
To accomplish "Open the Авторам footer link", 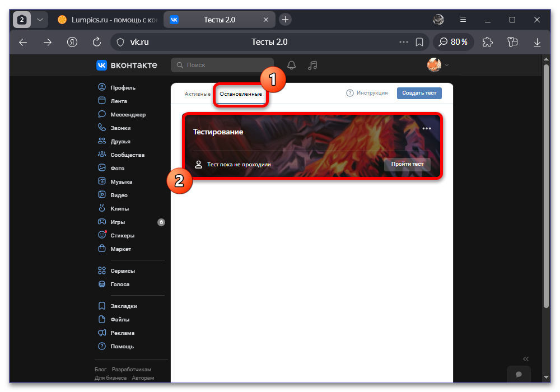I will point(143,377).
